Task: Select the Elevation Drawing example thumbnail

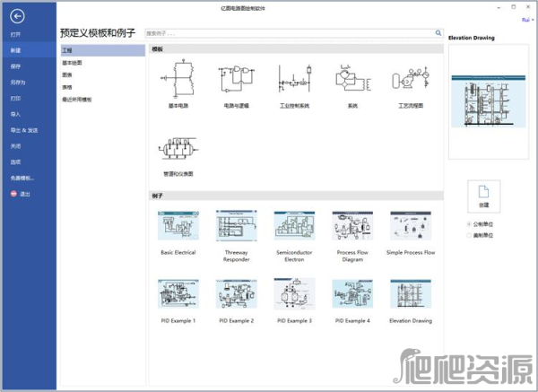Action: [411, 294]
